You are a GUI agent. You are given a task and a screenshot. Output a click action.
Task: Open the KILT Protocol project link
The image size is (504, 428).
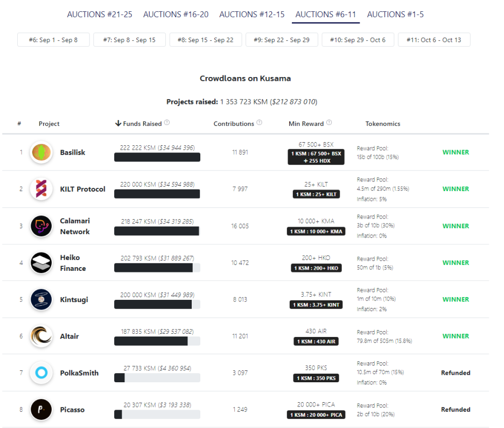pos(82,189)
